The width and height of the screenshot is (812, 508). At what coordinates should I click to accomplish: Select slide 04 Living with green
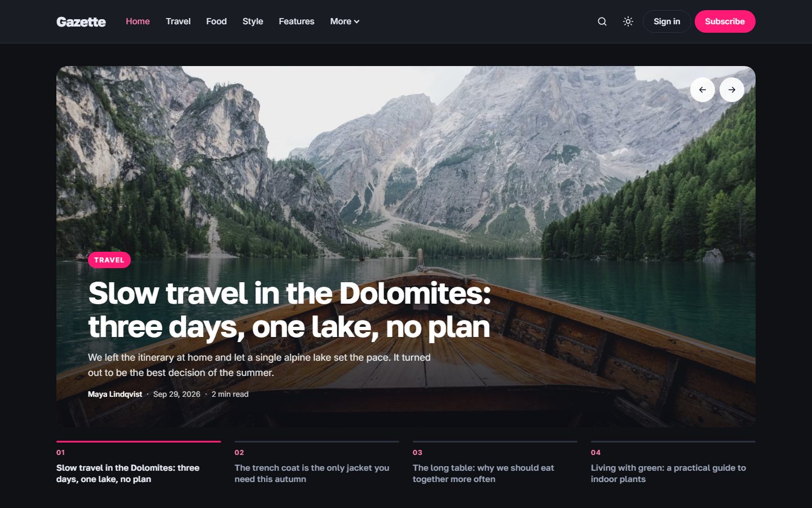pyautogui.click(x=673, y=463)
